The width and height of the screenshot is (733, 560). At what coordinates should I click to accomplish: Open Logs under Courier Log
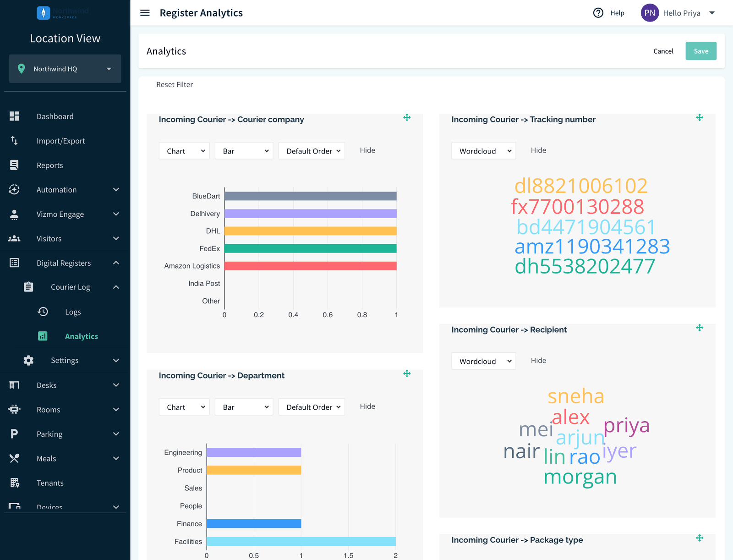click(73, 312)
